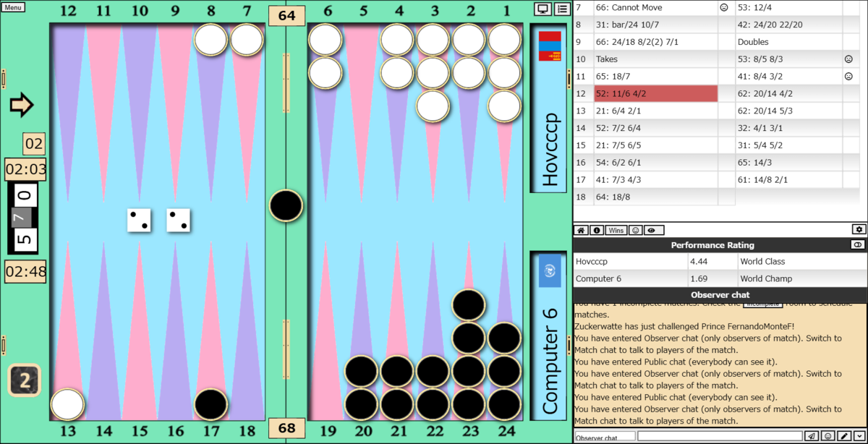Click the info icon next to home

tap(596, 230)
